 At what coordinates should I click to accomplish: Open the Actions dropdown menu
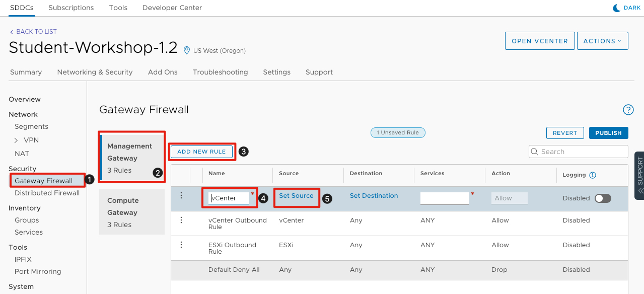point(602,41)
